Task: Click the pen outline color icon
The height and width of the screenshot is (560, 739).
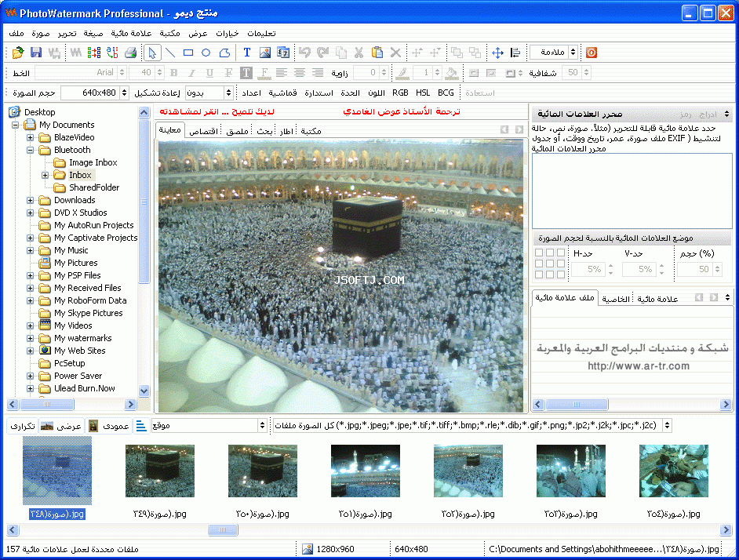Action: tap(402, 73)
